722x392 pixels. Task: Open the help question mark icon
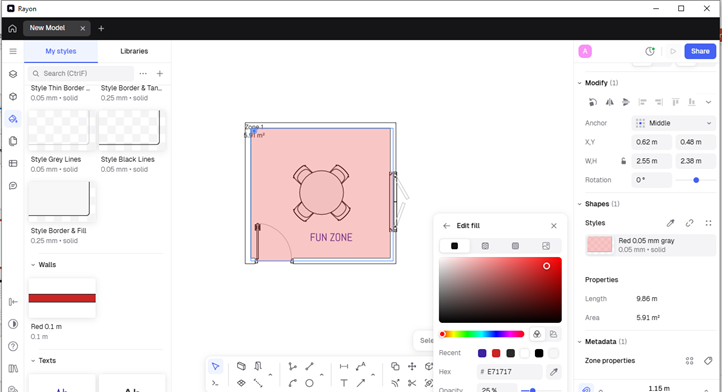click(13, 346)
